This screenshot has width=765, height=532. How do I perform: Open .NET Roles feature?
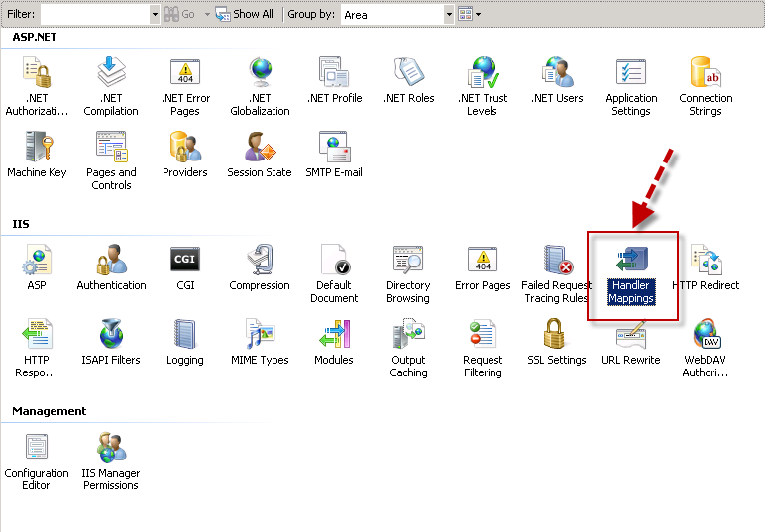point(409,80)
